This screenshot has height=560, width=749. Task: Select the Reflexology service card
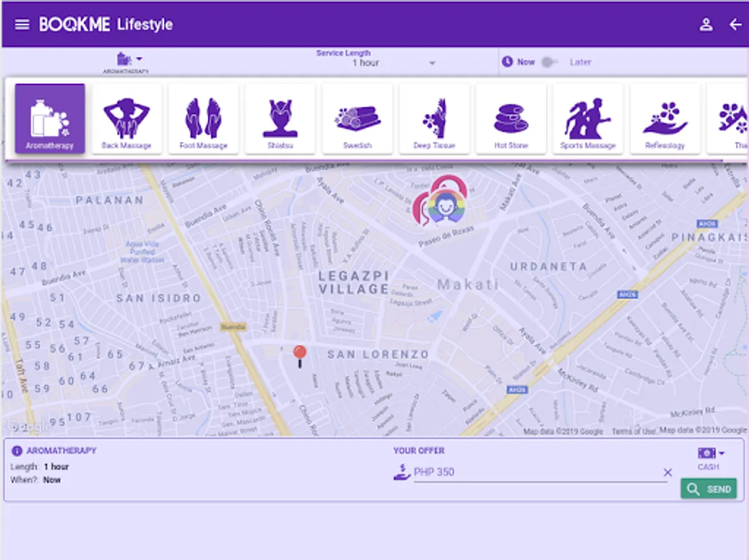665,118
